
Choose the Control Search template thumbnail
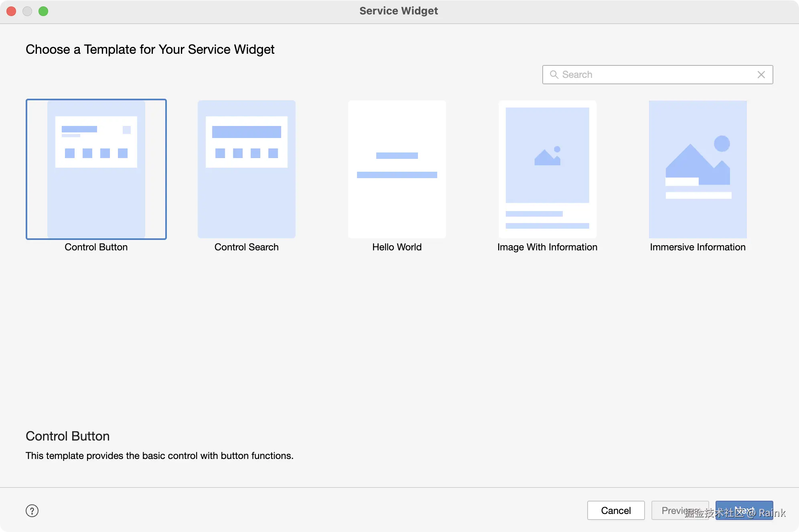[x=246, y=169]
